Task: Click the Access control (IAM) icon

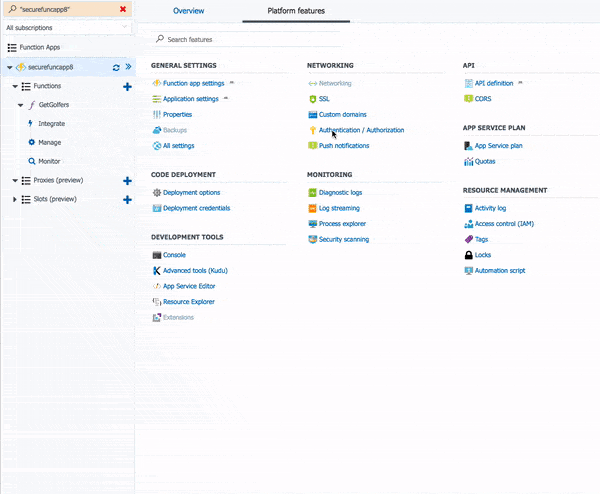Action: pyautogui.click(x=468, y=224)
